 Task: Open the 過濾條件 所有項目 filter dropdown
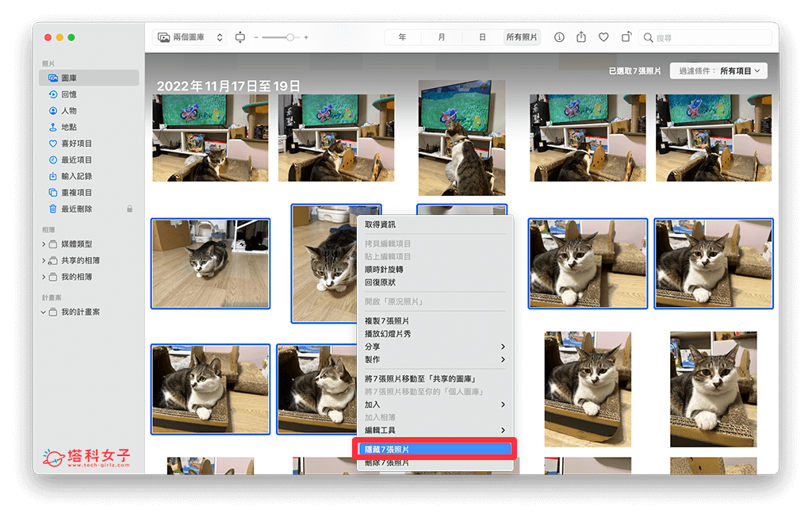[718, 71]
